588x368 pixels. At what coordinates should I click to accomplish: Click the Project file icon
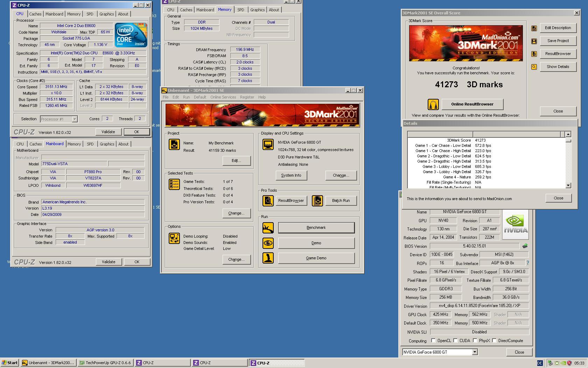click(x=174, y=144)
